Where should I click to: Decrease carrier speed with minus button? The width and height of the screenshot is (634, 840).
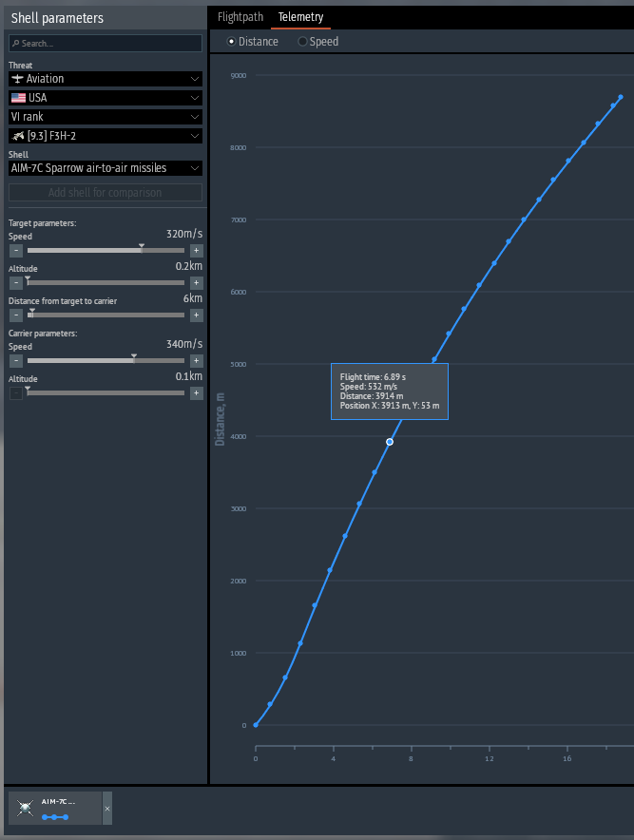click(x=16, y=360)
